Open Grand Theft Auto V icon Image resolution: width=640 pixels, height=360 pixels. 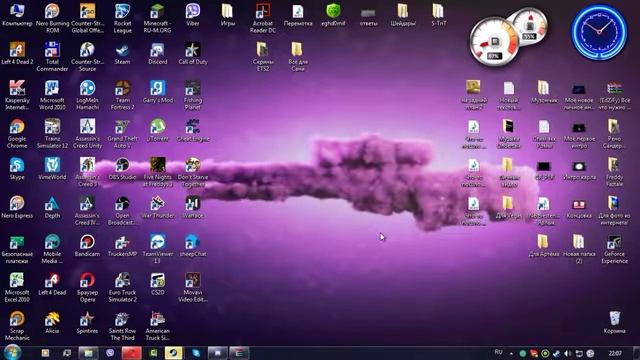point(122,133)
